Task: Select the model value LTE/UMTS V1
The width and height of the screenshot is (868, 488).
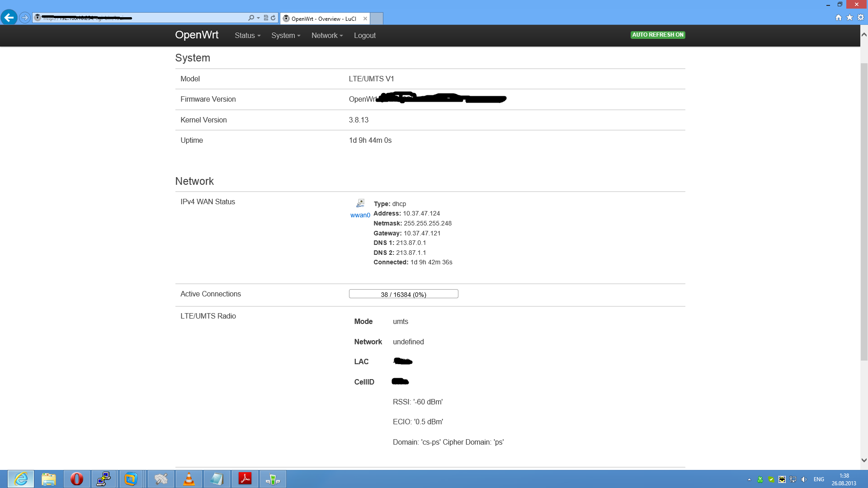Action: (372, 79)
